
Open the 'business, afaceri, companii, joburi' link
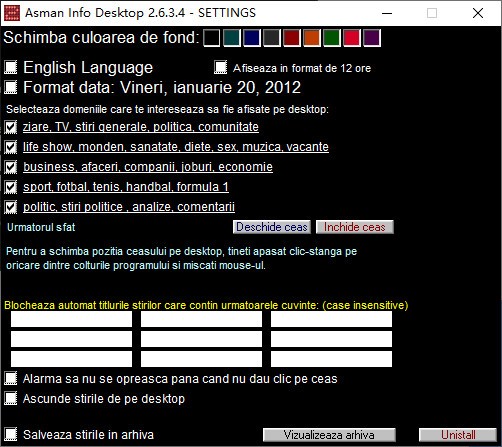tap(148, 167)
